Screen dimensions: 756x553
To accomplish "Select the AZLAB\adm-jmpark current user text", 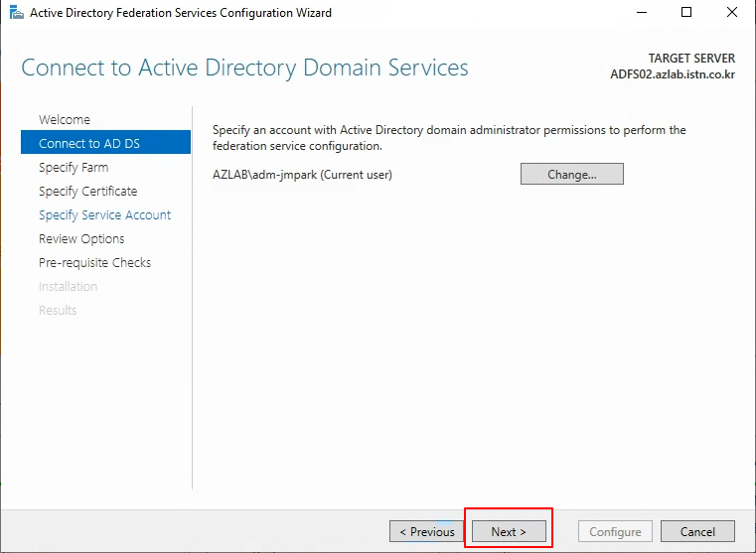I will 302,175.
